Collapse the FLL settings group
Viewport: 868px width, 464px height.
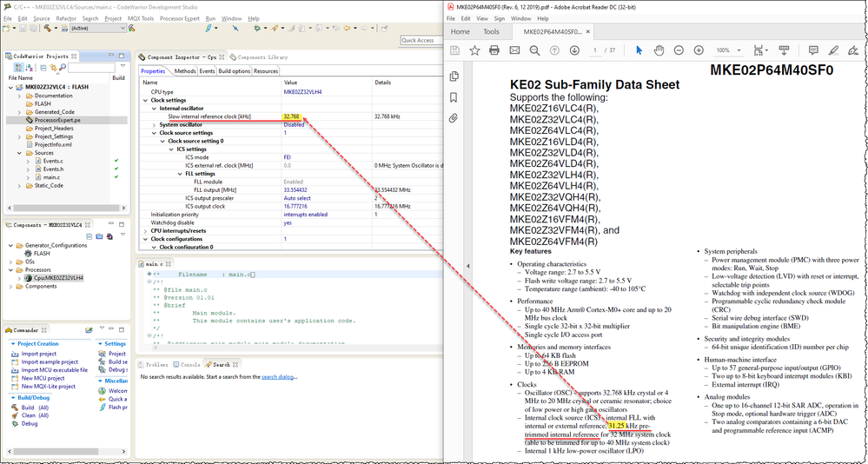[x=180, y=174]
